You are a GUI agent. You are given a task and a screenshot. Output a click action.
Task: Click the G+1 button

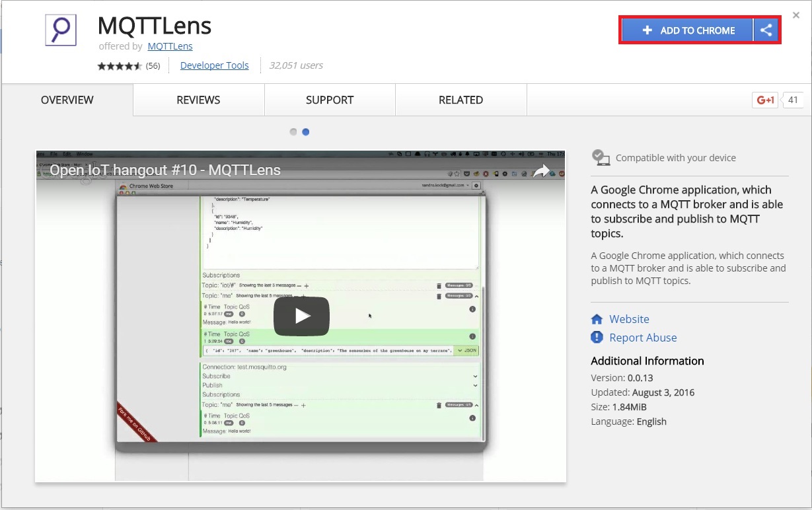pos(765,100)
